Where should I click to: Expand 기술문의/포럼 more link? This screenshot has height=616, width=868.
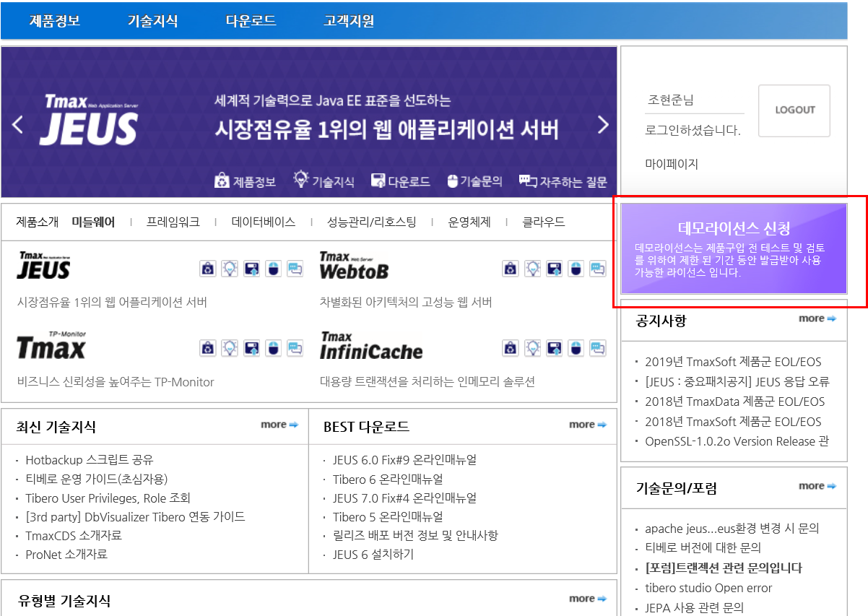(x=817, y=486)
